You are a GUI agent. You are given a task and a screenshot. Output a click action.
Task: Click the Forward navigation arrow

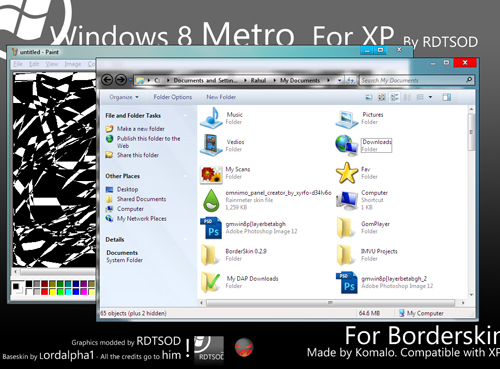(x=121, y=80)
